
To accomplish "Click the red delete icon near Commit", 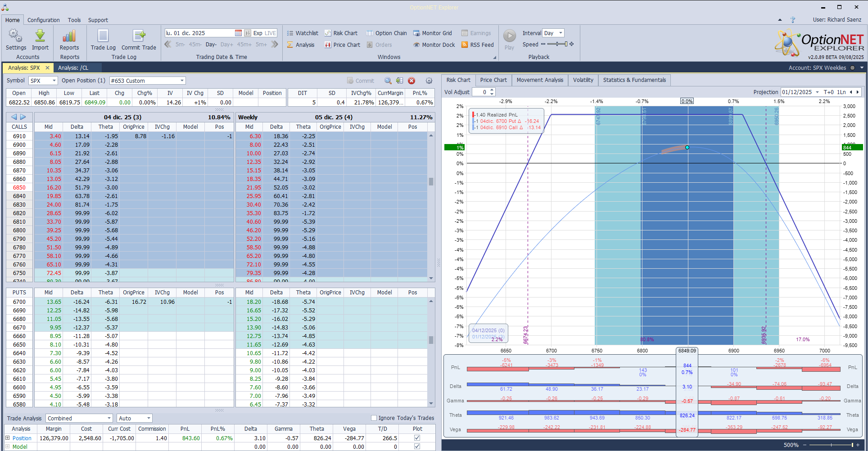I will pos(411,81).
